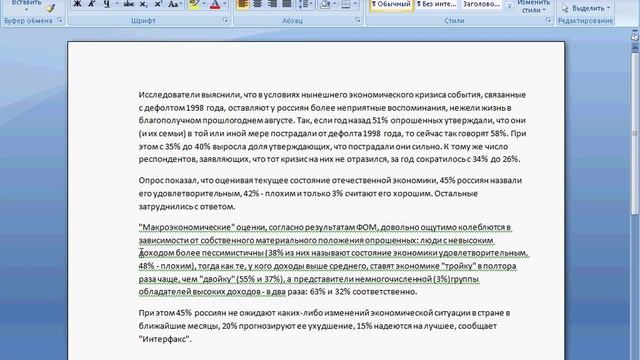Toggle strikethrough (abc) formatting
640x360 pixels.
tap(129, 4)
